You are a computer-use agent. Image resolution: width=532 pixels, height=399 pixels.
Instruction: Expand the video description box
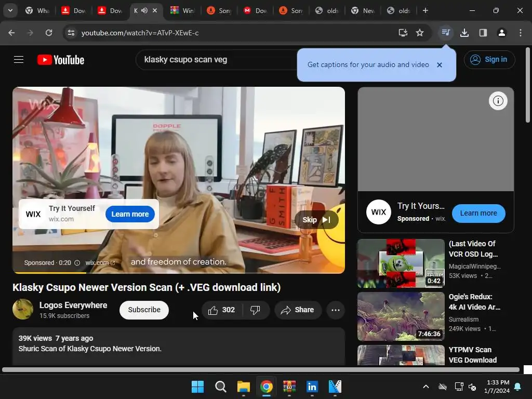pyautogui.click(x=179, y=346)
